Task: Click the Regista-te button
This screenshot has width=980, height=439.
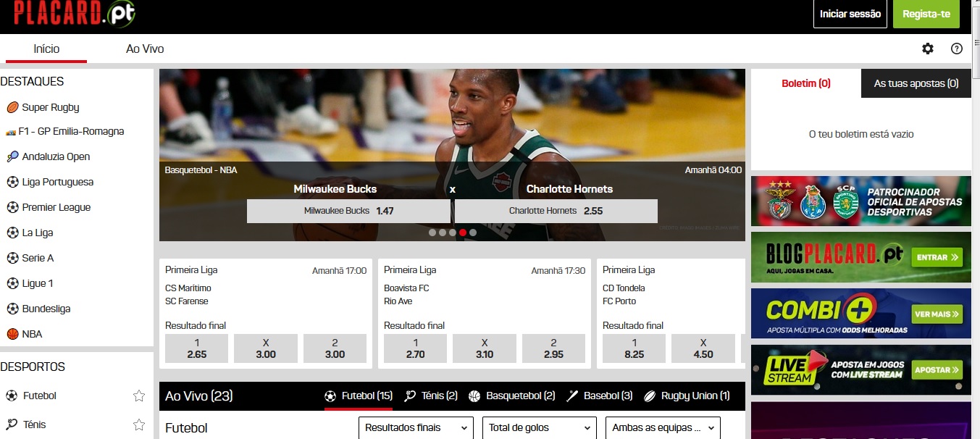Action: (x=926, y=14)
